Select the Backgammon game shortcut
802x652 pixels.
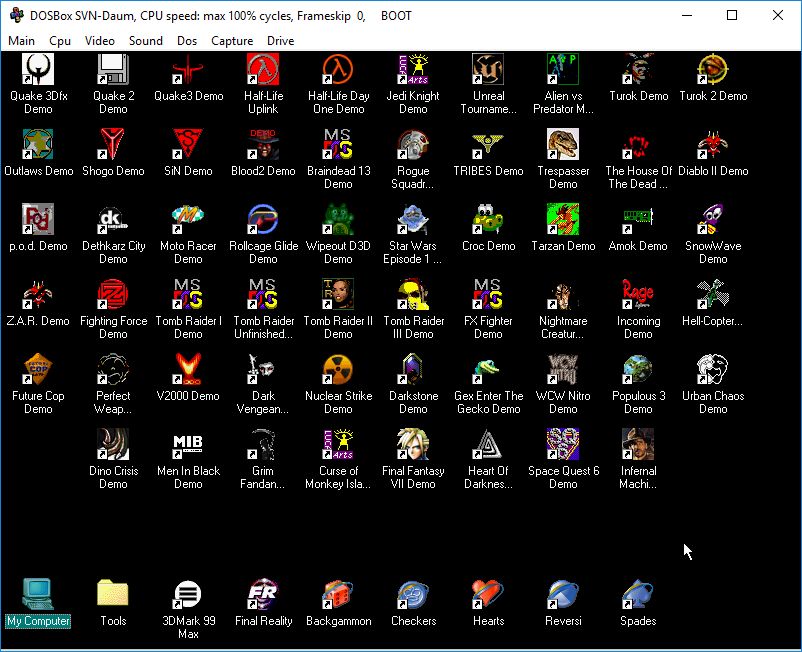(x=338, y=596)
